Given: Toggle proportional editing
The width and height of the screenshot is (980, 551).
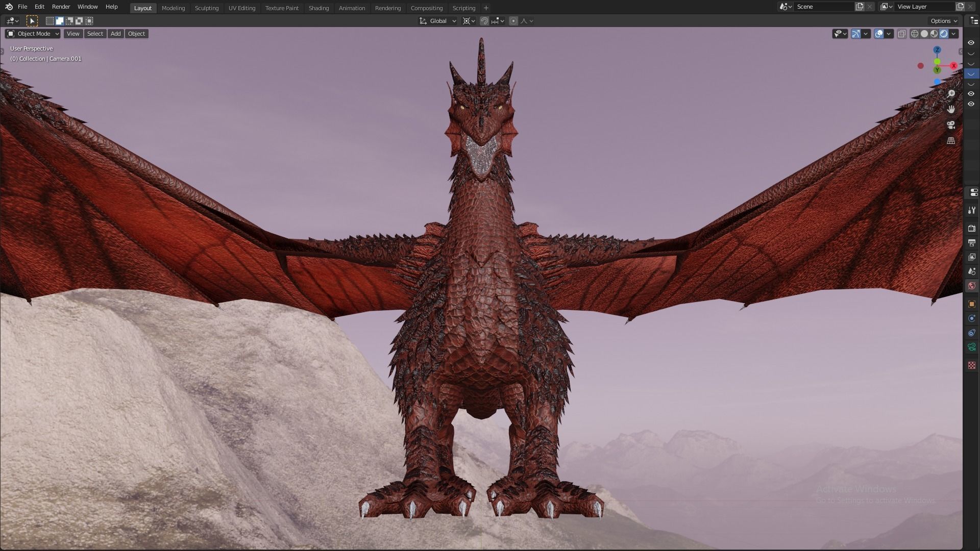Looking at the screenshot, I should (x=513, y=21).
